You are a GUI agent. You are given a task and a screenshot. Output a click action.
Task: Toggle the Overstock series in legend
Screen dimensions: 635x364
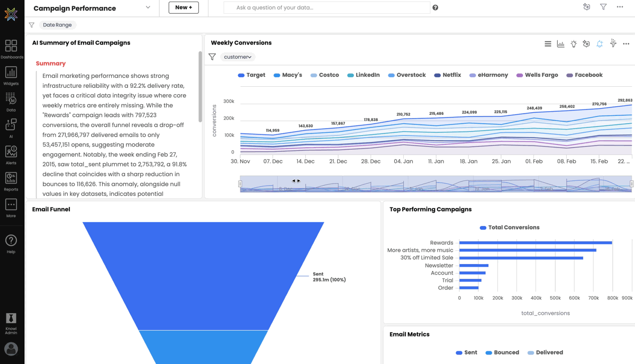click(x=407, y=75)
